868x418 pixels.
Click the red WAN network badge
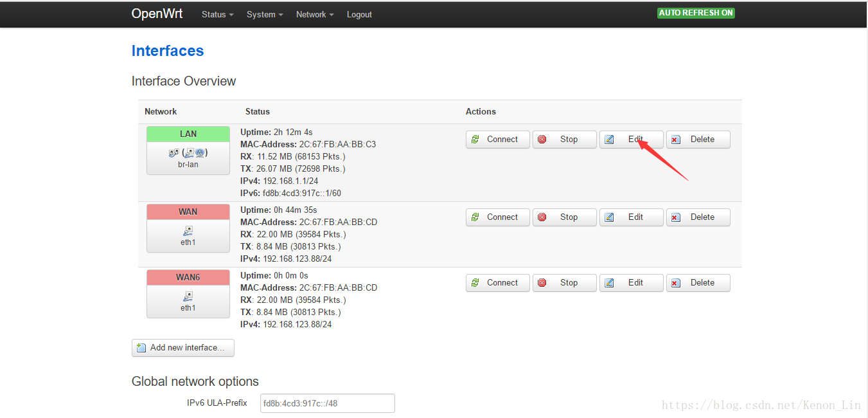pos(188,212)
